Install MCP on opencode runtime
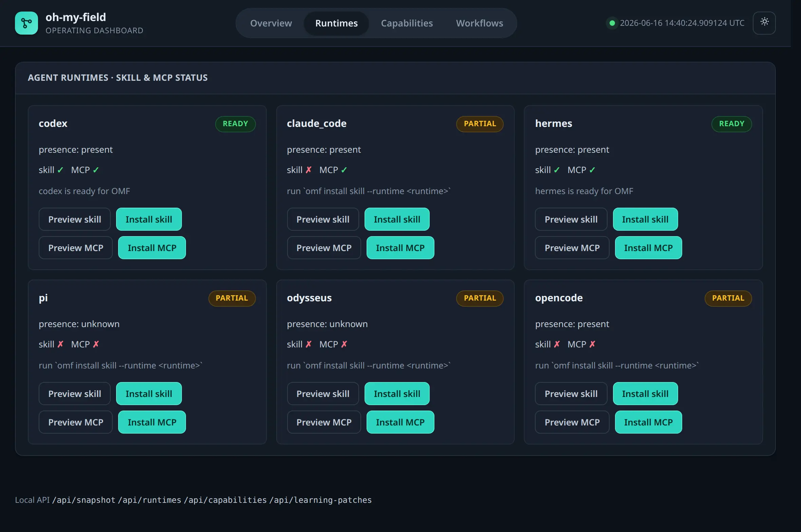The height and width of the screenshot is (532, 801). tap(648, 422)
